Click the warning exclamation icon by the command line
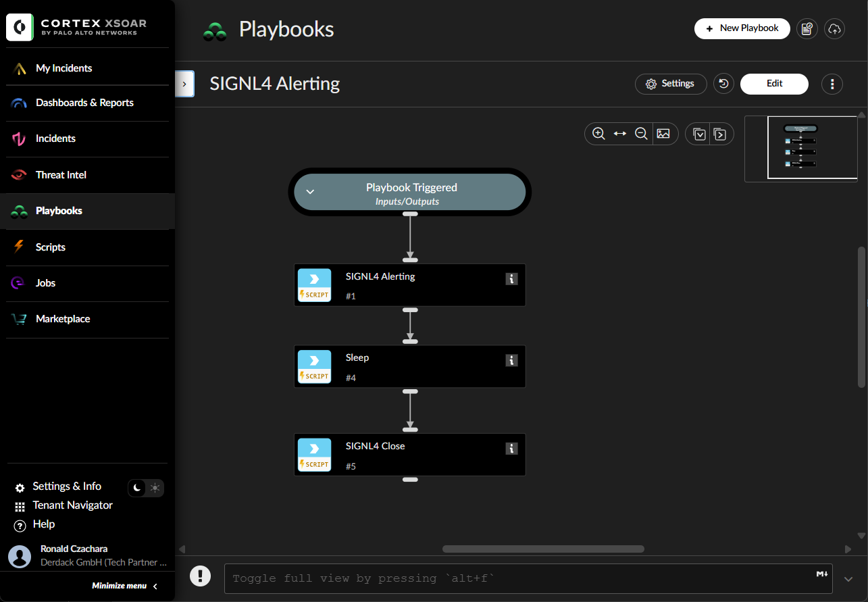Screen dimensions: 868x602 coord(200,576)
